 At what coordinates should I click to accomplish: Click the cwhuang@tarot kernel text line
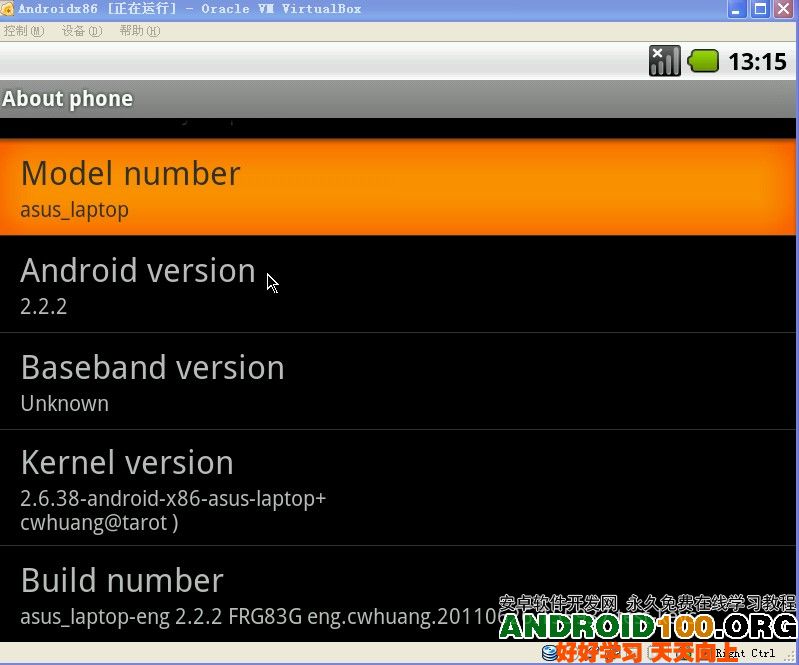[x=99, y=523]
